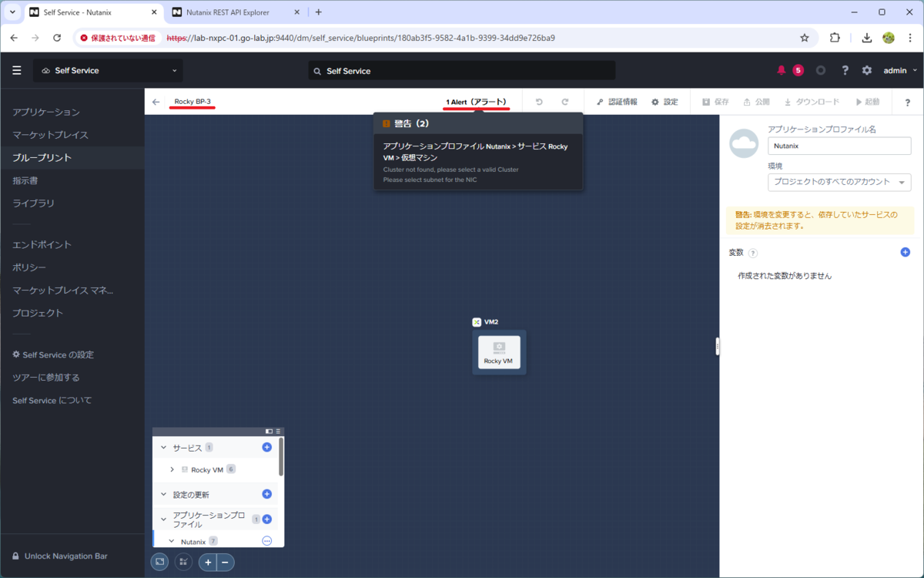Click the checklist view button below overview panel

tap(183, 563)
